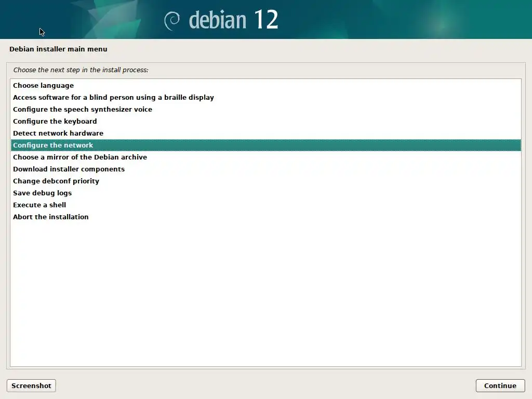Image resolution: width=532 pixels, height=399 pixels.
Task: Select Abort the installation
Action: [x=265, y=217]
